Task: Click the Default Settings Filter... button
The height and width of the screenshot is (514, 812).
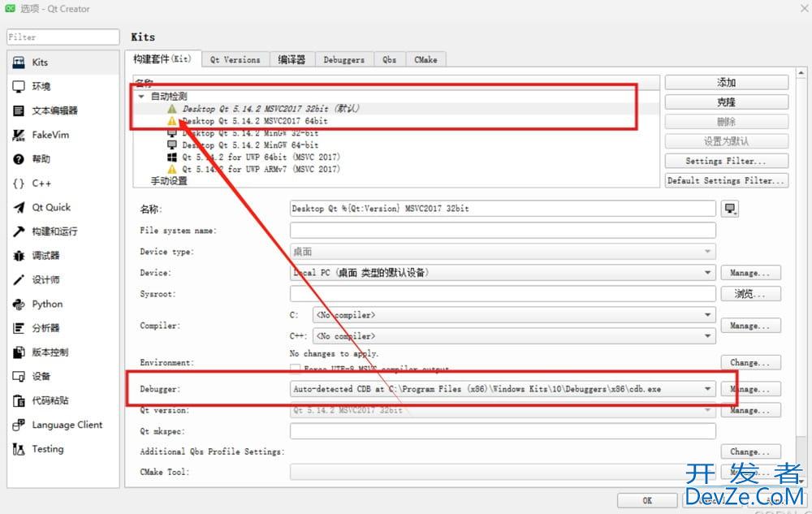Action: point(727,180)
